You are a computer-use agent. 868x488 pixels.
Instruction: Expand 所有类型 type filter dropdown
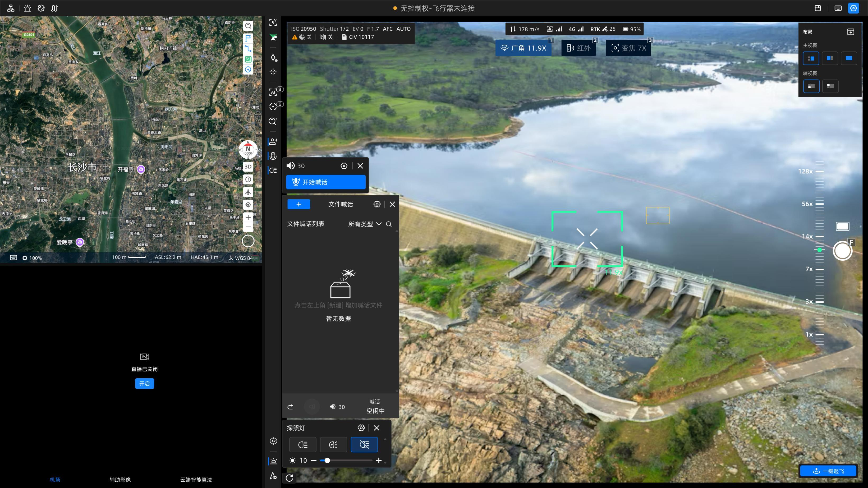(x=365, y=224)
